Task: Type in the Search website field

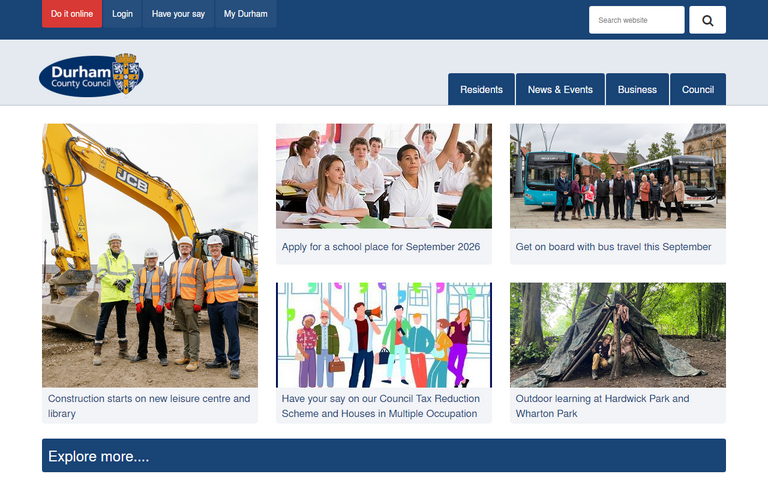Action: [x=636, y=20]
